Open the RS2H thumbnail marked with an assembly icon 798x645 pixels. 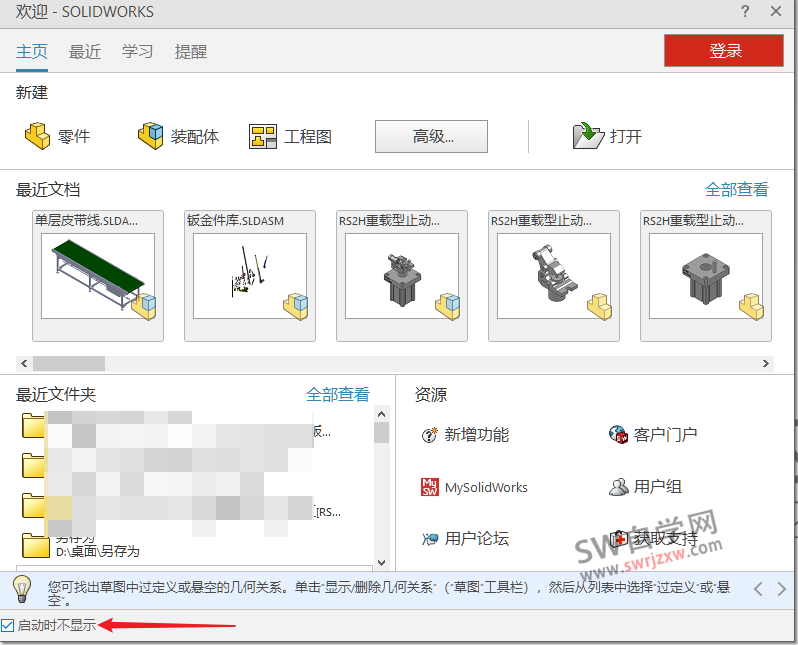[x=402, y=275]
